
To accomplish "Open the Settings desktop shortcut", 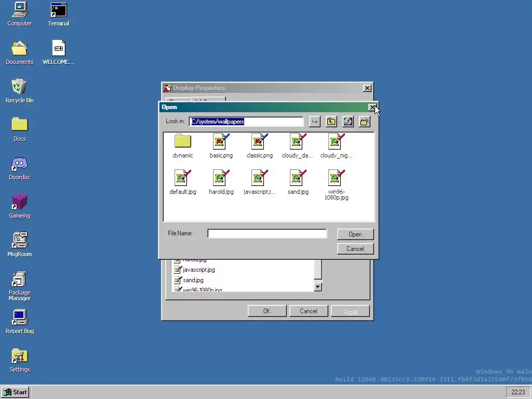I will [20, 360].
